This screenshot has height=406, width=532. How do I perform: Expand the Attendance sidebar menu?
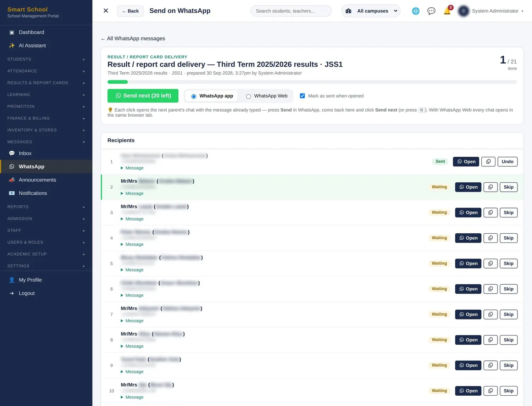click(46, 71)
